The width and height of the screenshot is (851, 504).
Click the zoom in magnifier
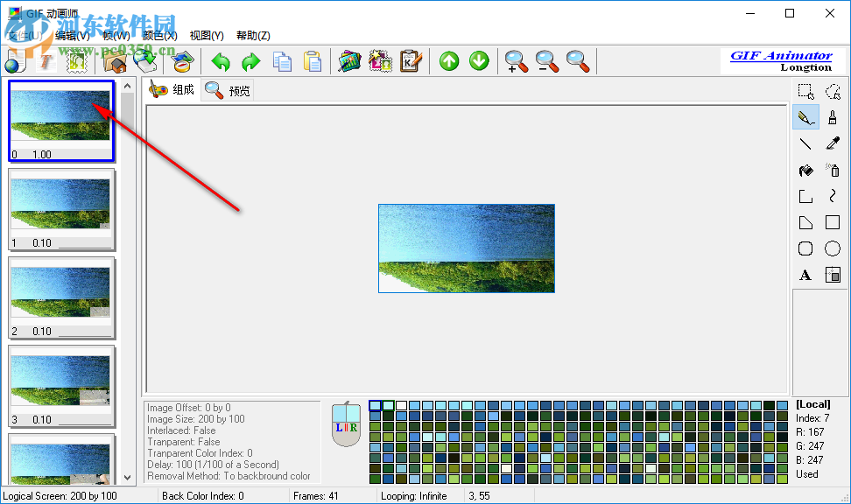click(517, 61)
